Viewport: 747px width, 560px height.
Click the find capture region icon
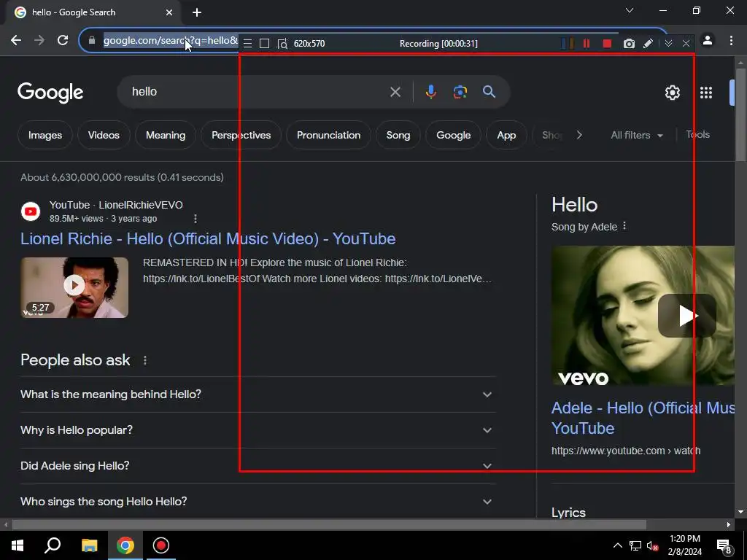(282, 44)
